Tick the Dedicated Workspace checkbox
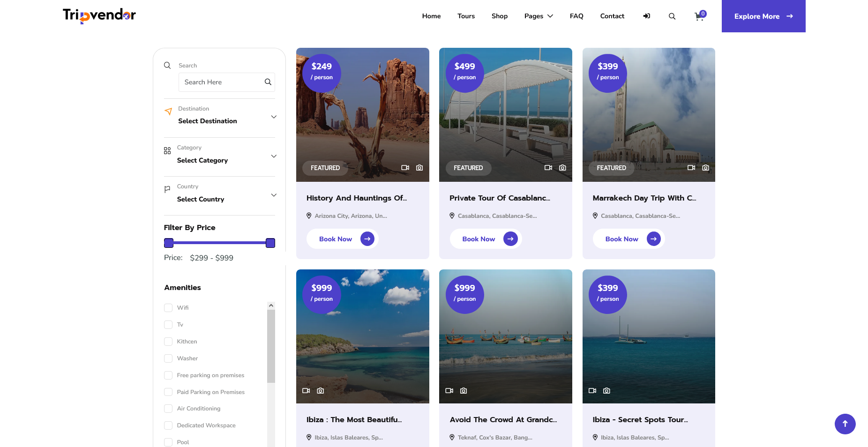The width and height of the screenshot is (868, 447). pyautogui.click(x=168, y=425)
